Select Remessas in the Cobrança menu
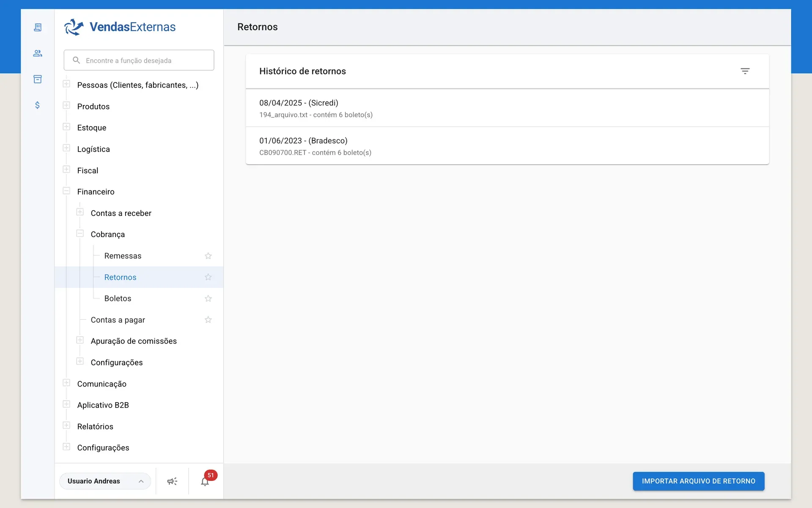The height and width of the screenshot is (508, 812). click(123, 256)
